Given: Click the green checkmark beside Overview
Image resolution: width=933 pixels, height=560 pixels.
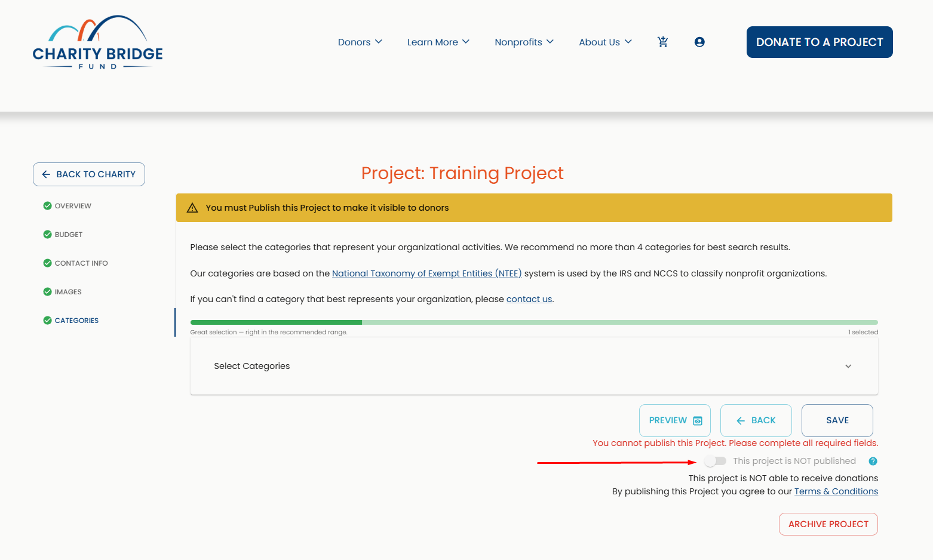Looking at the screenshot, I should click(x=47, y=205).
